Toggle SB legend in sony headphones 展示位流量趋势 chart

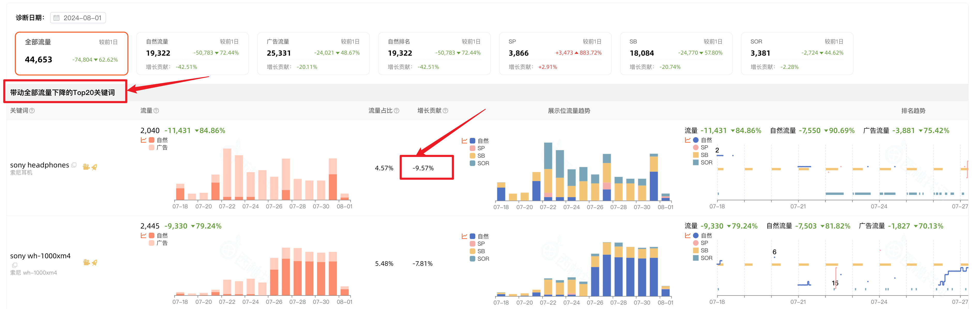(477, 156)
